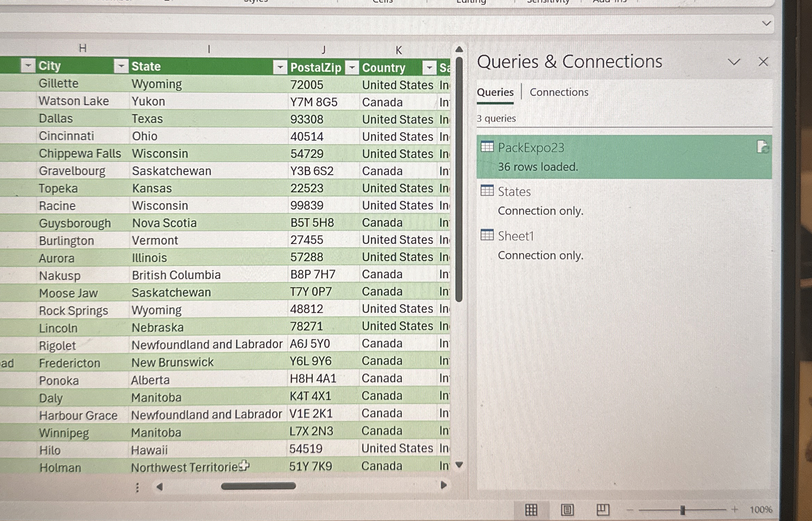Viewport: 812px width, 521px height.
Task: Switch to Normal view in status bar
Action: tap(531, 510)
